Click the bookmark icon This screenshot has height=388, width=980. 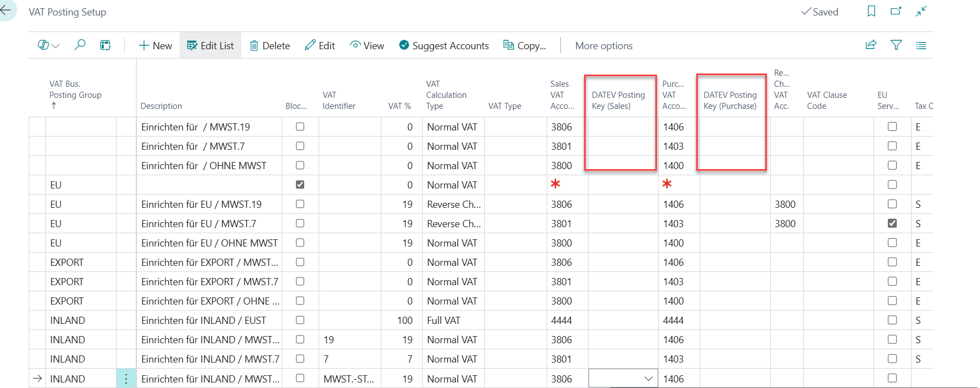click(x=871, y=12)
